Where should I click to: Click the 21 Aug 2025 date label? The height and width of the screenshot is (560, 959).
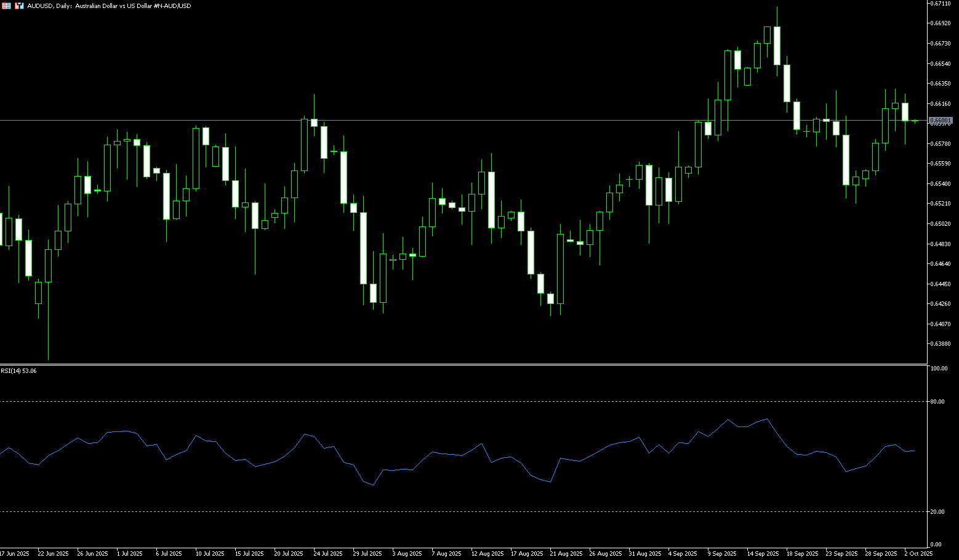(566, 554)
